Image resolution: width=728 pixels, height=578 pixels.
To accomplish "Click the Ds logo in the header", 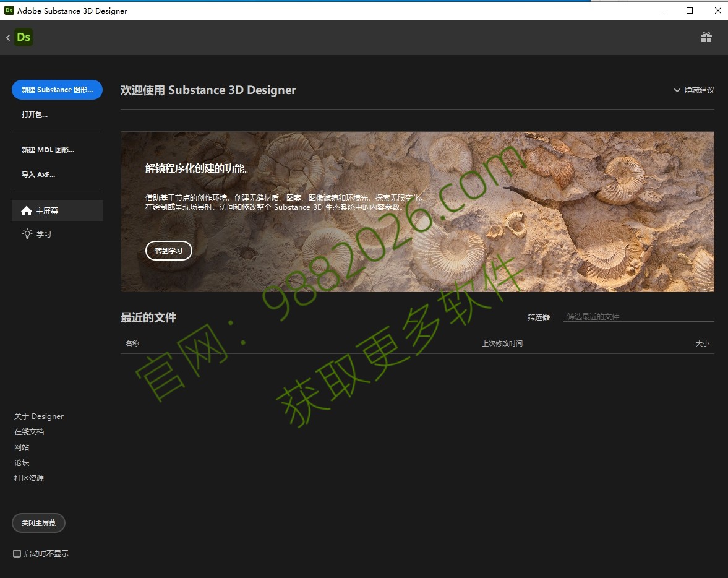I will tap(24, 37).
